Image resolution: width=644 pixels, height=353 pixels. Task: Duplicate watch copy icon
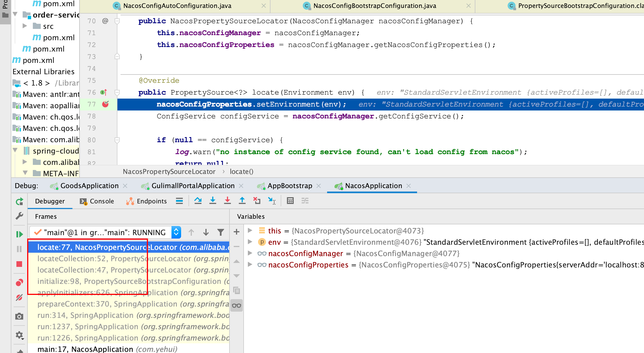pyautogui.click(x=237, y=290)
